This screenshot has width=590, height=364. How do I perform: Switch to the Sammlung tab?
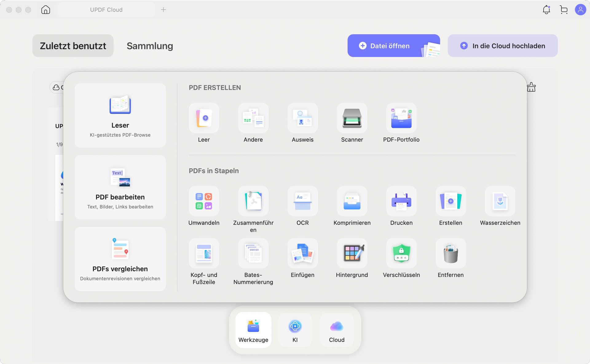(150, 46)
